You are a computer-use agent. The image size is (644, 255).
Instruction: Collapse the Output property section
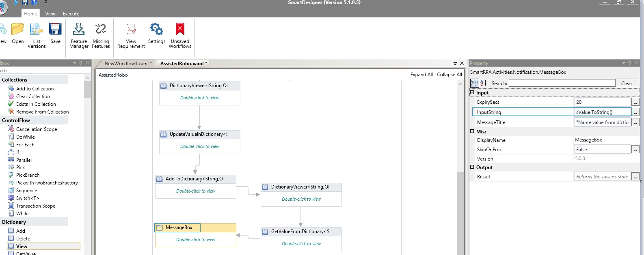coord(472,167)
